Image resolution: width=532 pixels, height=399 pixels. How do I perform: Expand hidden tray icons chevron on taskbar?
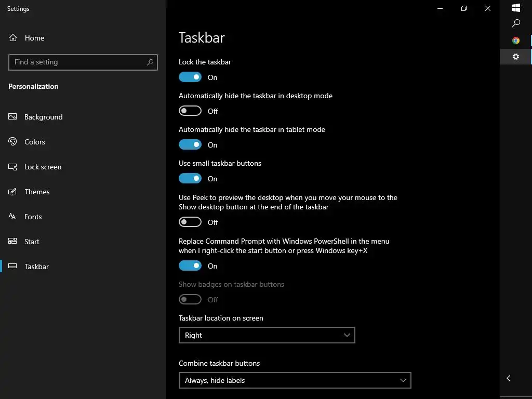(x=509, y=378)
